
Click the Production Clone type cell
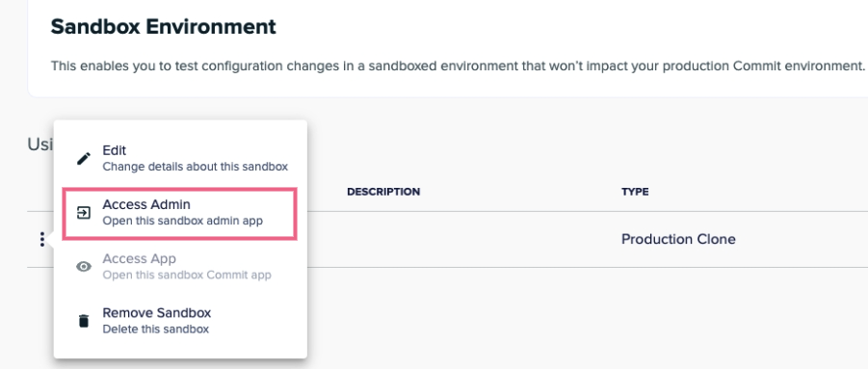coord(678,240)
